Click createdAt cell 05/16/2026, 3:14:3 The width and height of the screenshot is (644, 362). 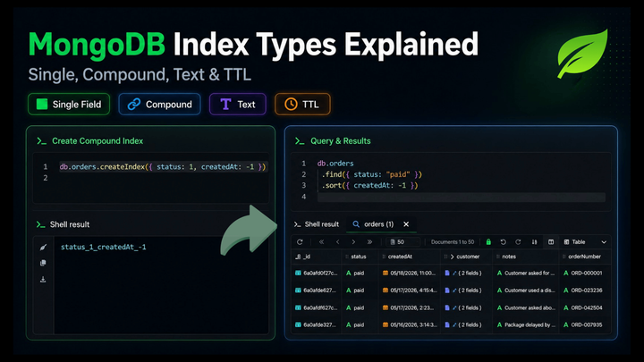click(409, 324)
